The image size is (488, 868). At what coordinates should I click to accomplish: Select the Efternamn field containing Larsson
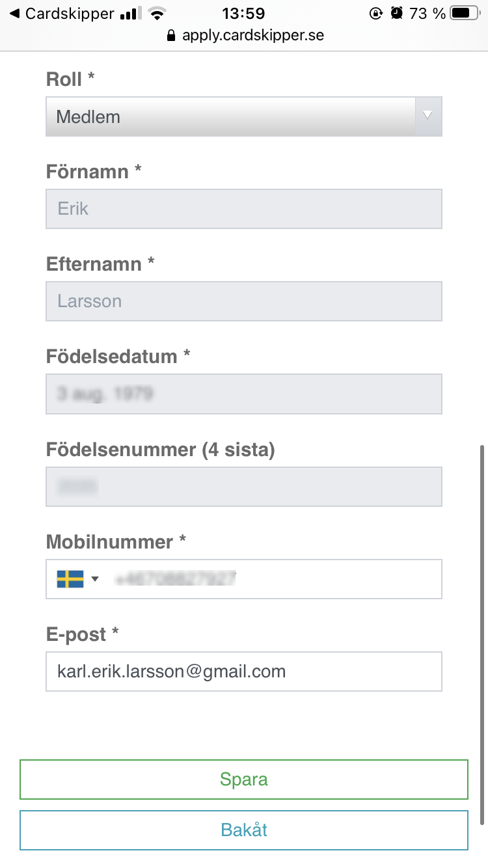pyautogui.click(x=244, y=301)
